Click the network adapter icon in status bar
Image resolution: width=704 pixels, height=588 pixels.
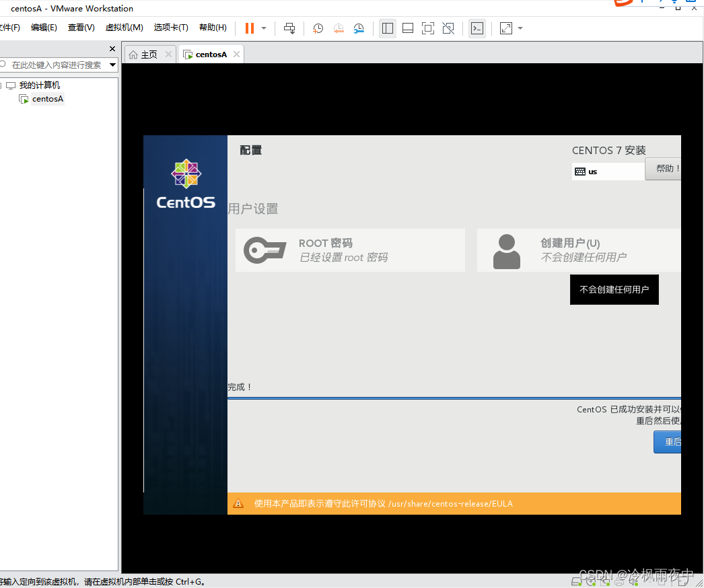click(x=605, y=582)
